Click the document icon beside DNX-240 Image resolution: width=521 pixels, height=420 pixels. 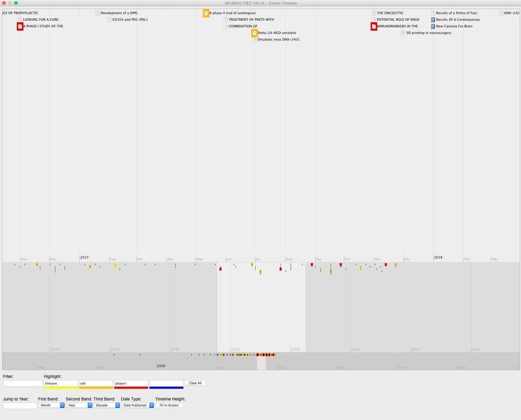pyautogui.click(x=501, y=13)
